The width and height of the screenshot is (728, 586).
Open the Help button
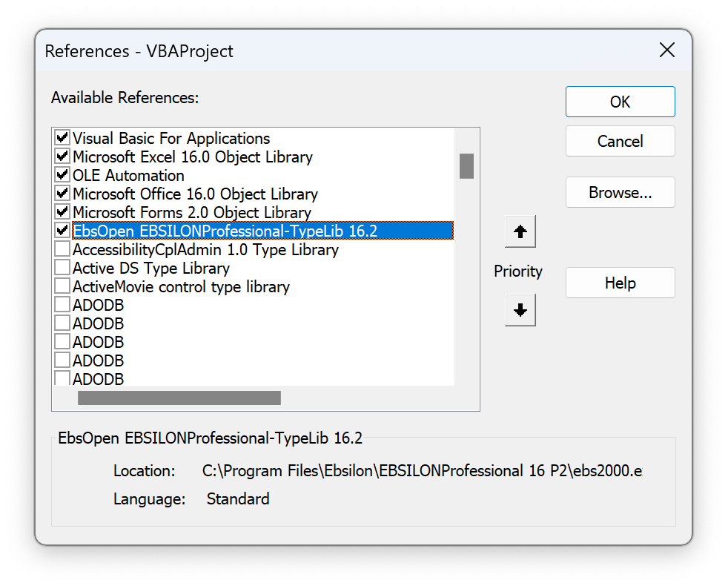tap(620, 283)
